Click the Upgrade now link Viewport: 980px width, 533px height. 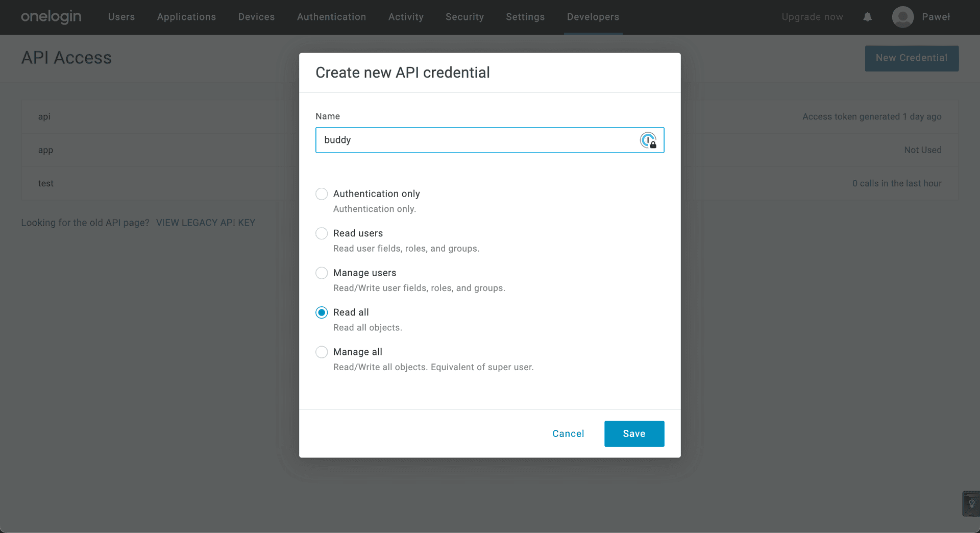pos(812,17)
